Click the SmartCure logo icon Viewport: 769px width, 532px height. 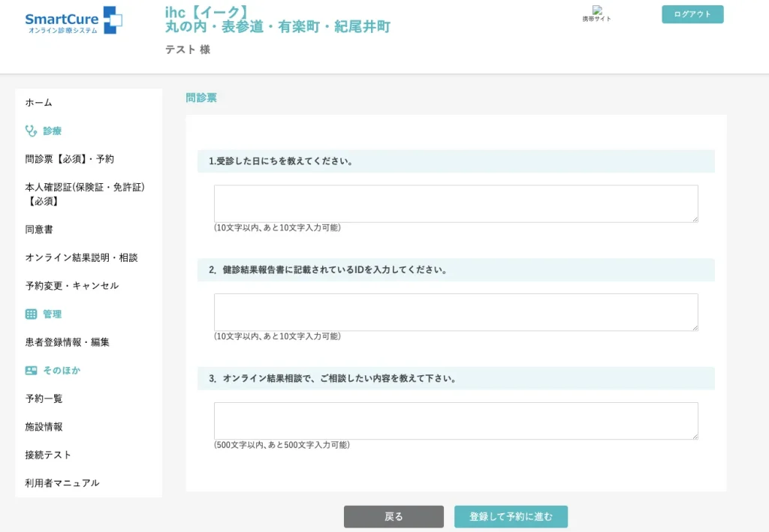click(x=112, y=20)
